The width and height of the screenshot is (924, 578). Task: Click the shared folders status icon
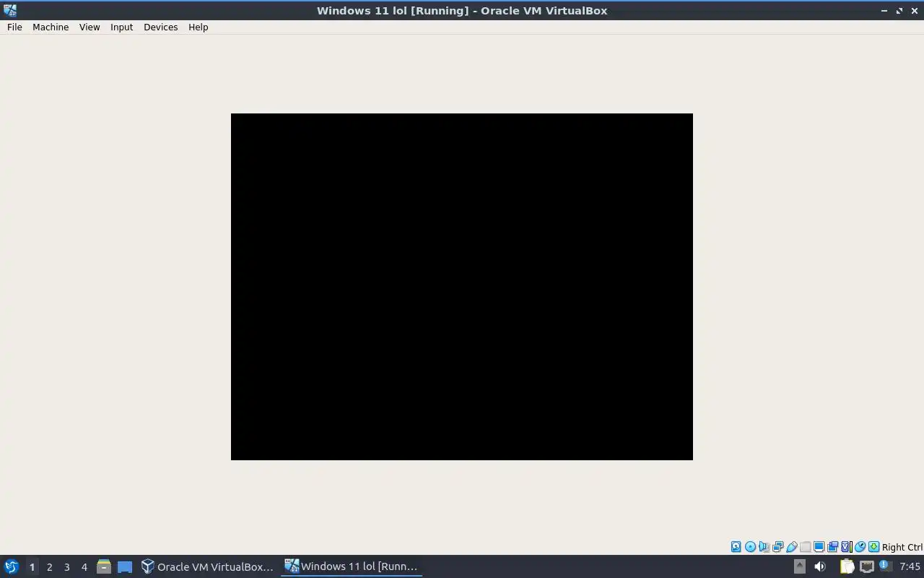tap(805, 547)
